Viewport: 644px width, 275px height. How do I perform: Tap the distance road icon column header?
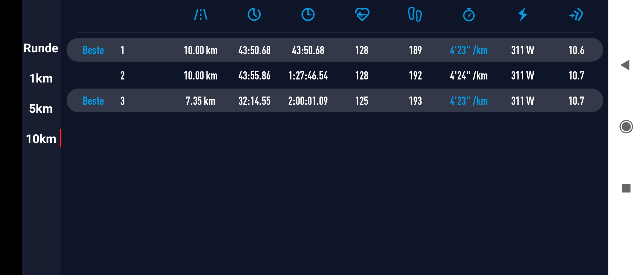201,15
